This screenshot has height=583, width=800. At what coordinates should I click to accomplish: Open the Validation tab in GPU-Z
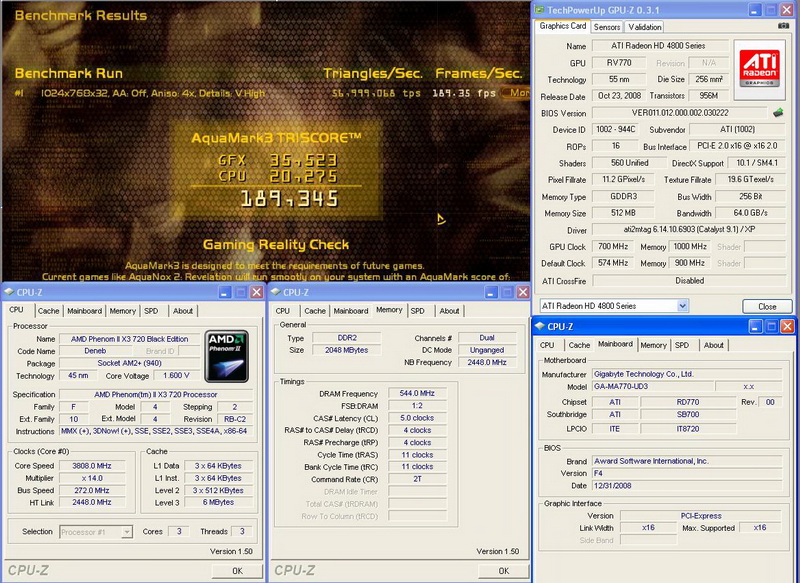pos(644,27)
